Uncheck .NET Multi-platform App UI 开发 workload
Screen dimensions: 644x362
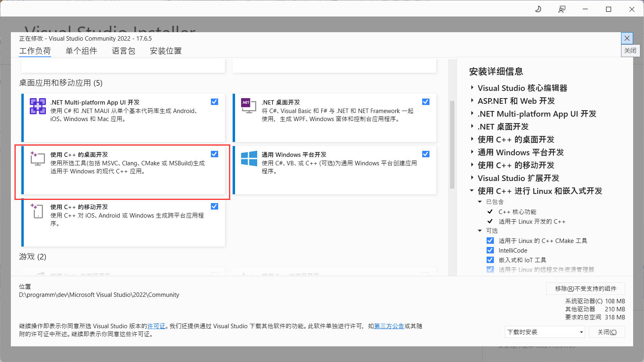(x=215, y=102)
